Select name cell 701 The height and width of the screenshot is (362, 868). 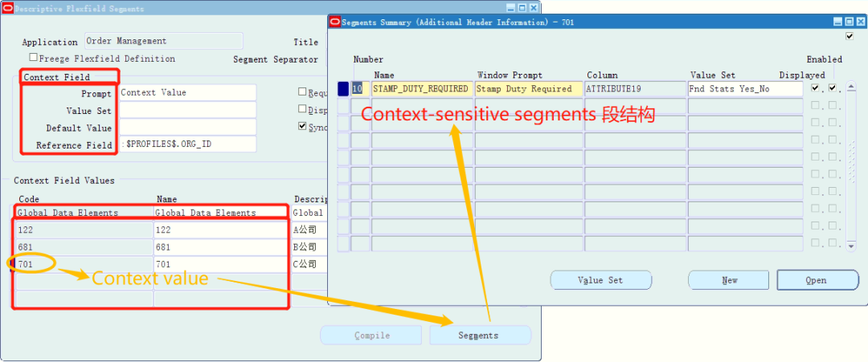221,264
